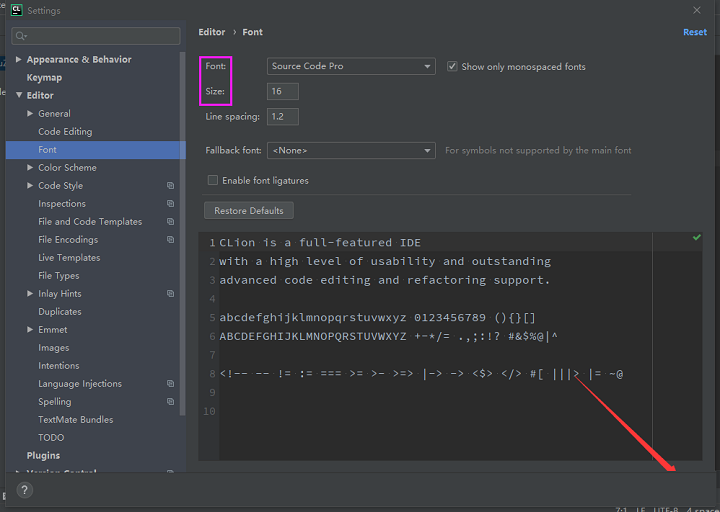
Task: Click Restore Defaults button
Action: point(248,210)
